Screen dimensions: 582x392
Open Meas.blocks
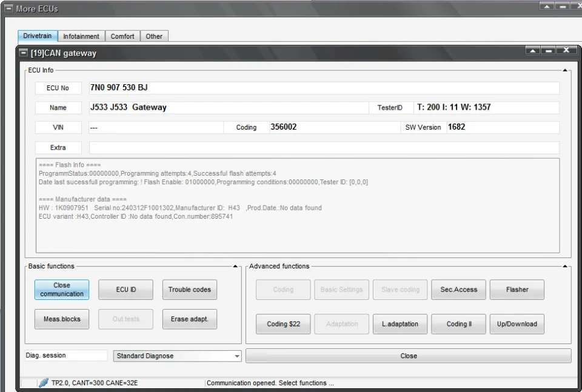[62, 319]
